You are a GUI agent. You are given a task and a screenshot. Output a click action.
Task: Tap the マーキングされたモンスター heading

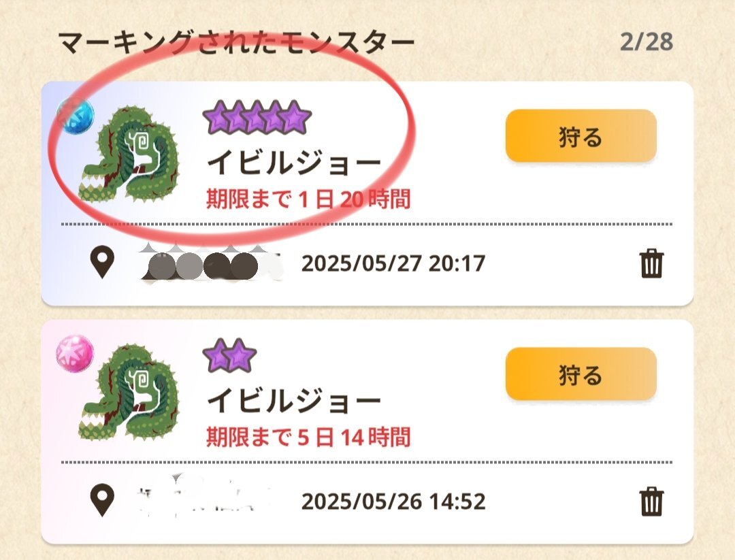238,43
